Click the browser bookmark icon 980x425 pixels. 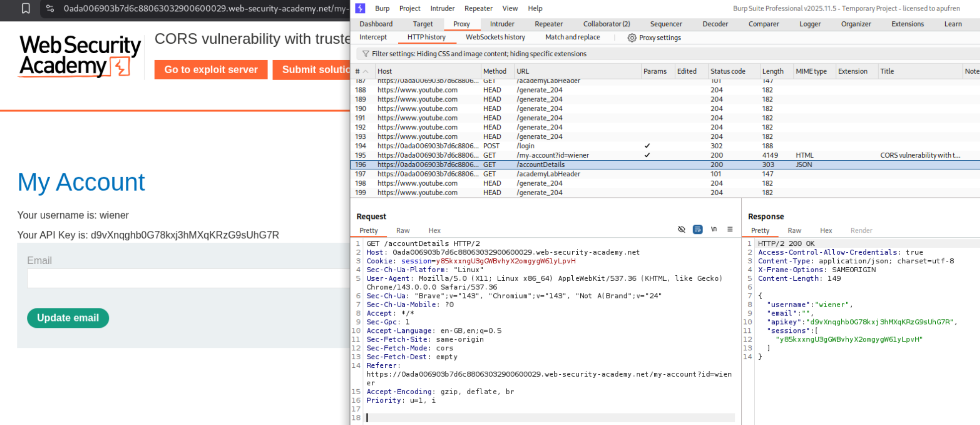26,8
